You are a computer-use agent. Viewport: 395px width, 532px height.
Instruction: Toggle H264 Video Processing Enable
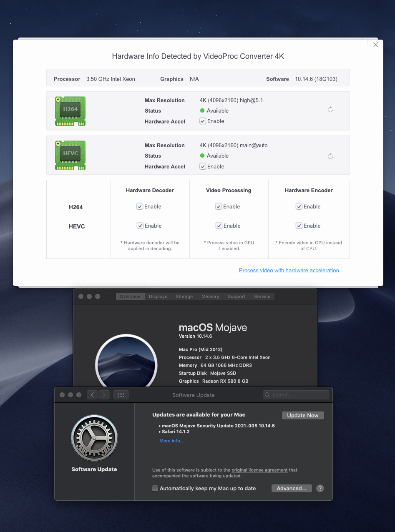pyautogui.click(x=219, y=206)
